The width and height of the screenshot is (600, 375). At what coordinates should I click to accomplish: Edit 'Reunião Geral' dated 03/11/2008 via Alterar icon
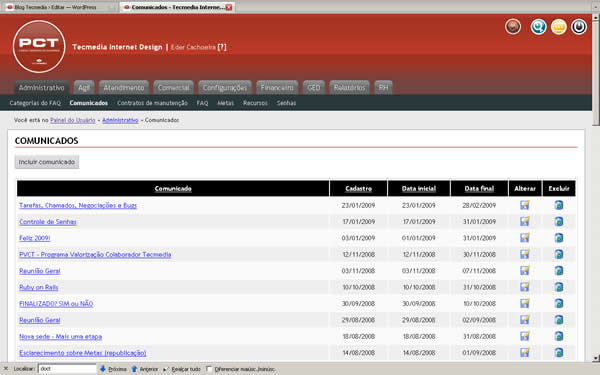pyautogui.click(x=525, y=271)
